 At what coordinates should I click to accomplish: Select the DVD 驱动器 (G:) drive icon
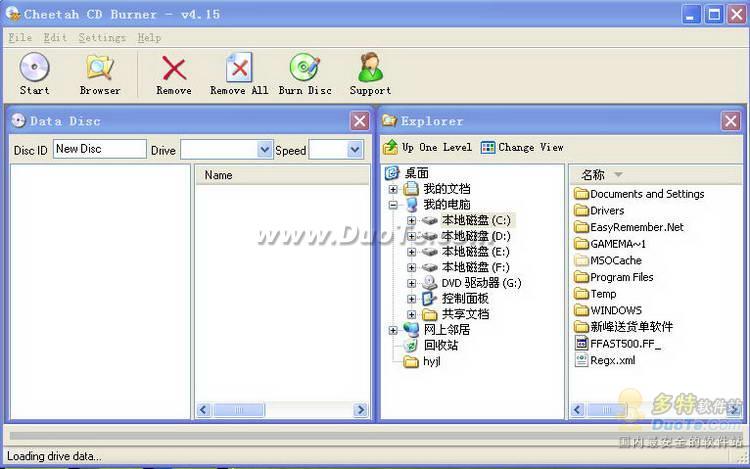(430, 283)
